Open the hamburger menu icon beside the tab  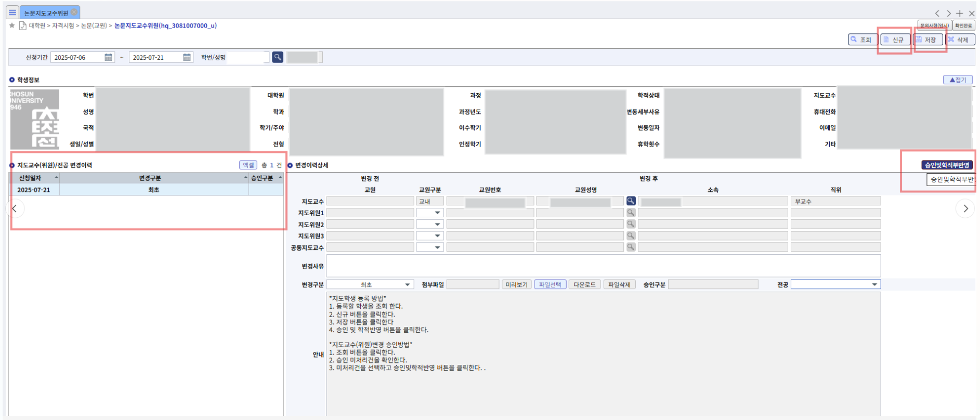pos(12,12)
